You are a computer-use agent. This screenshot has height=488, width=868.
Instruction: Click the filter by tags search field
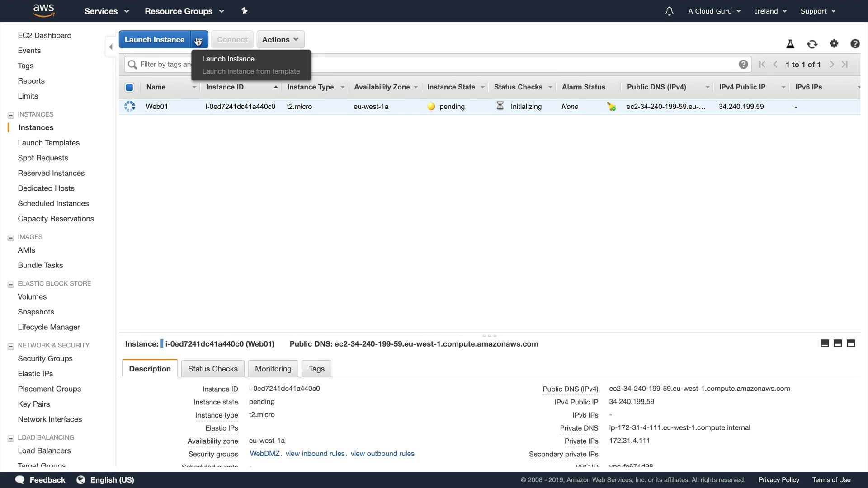coord(165,64)
